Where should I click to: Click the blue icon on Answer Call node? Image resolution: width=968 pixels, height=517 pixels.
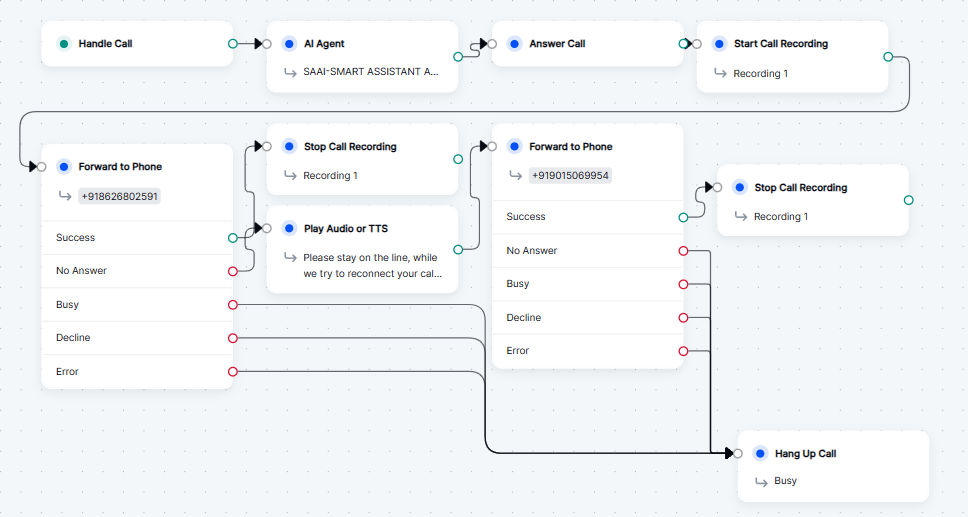[514, 44]
